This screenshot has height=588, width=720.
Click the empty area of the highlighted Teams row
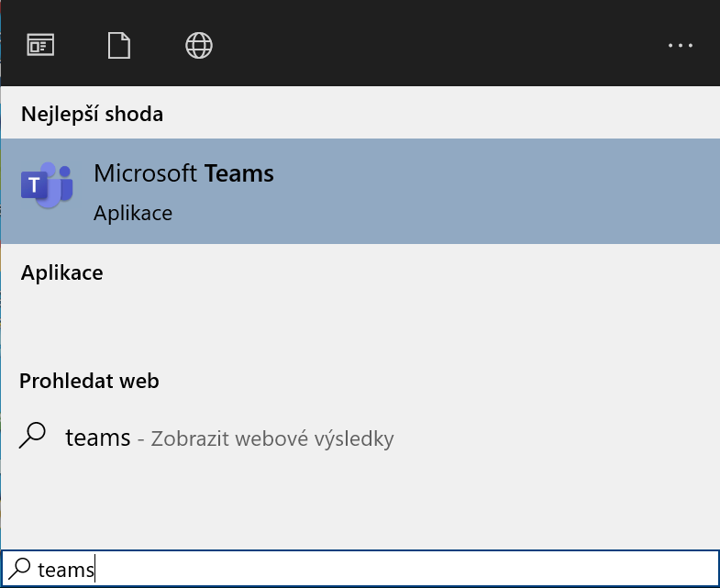496,191
